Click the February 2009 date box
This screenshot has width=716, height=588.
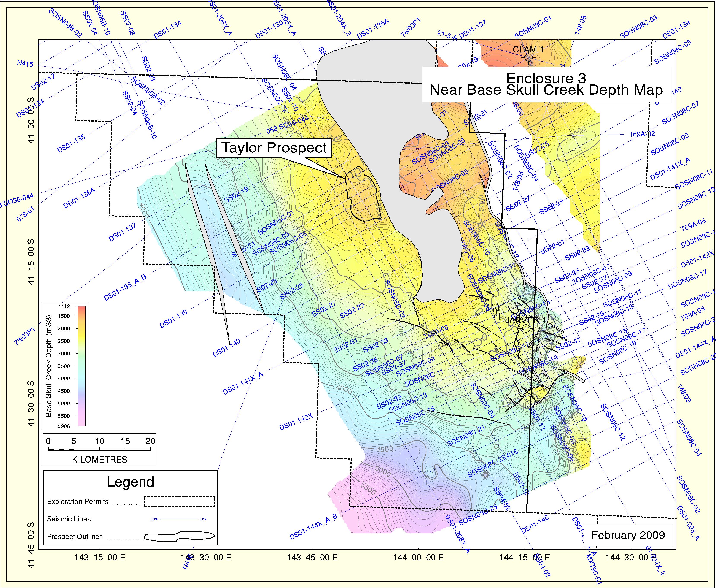pos(628,536)
